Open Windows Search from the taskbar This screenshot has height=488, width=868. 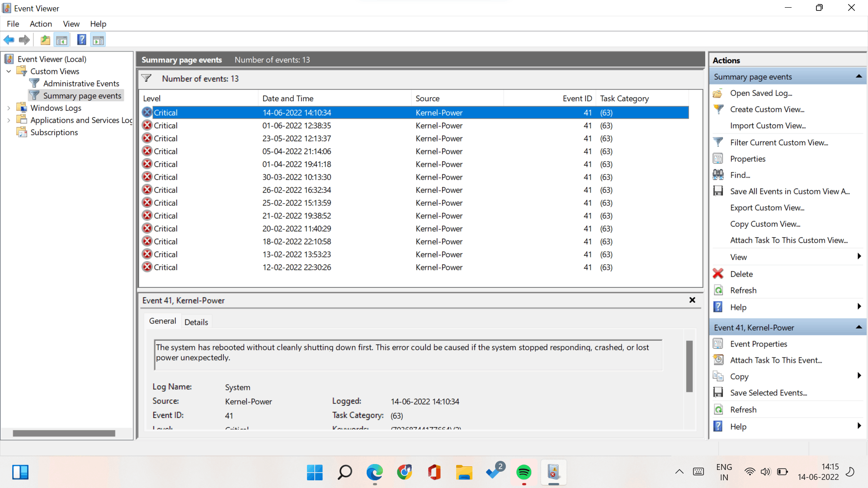344,473
